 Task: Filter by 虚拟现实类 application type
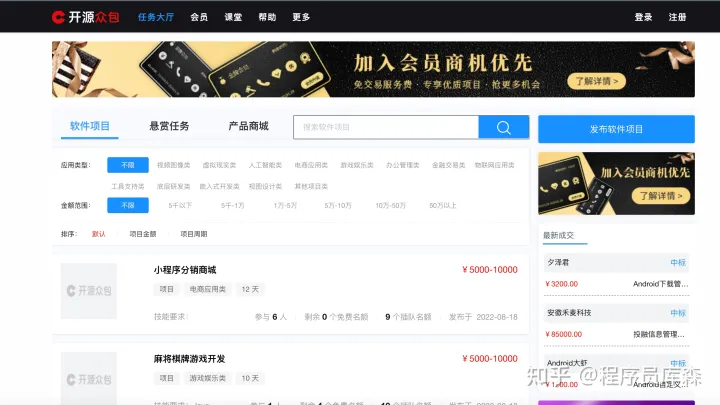pyautogui.click(x=219, y=165)
